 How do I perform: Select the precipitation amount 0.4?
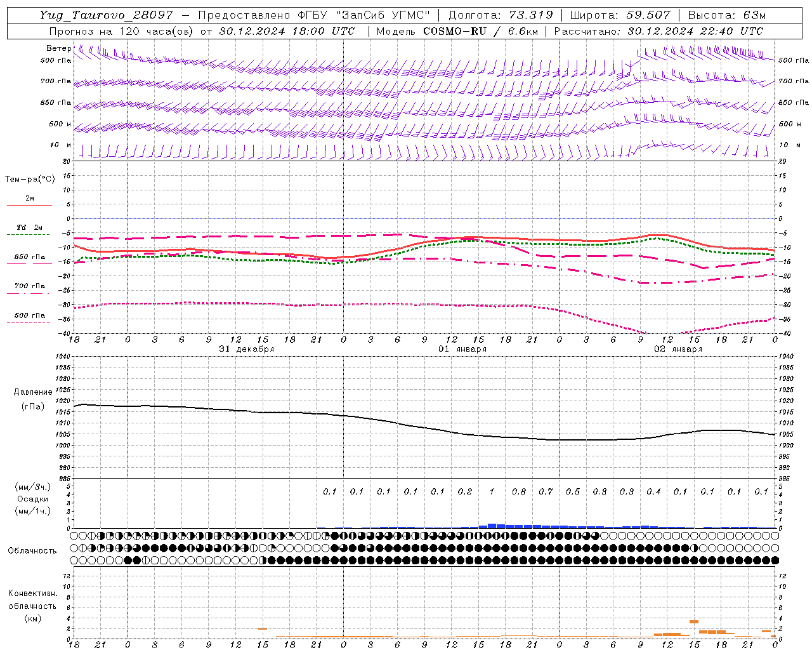point(653,491)
